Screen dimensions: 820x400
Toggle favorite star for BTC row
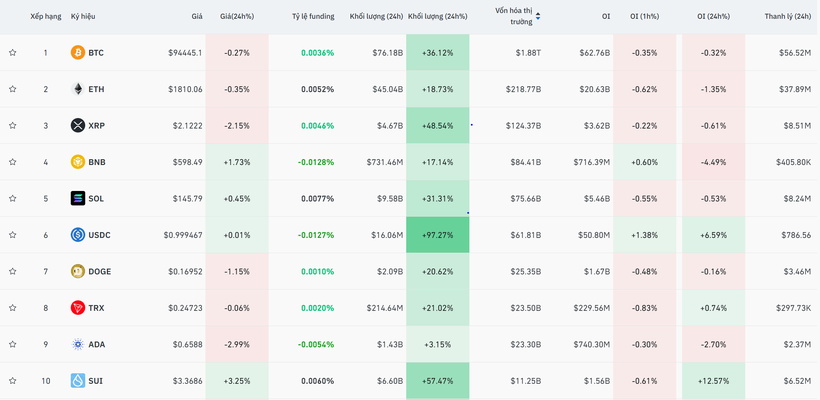pyautogui.click(x=13, y=52)
